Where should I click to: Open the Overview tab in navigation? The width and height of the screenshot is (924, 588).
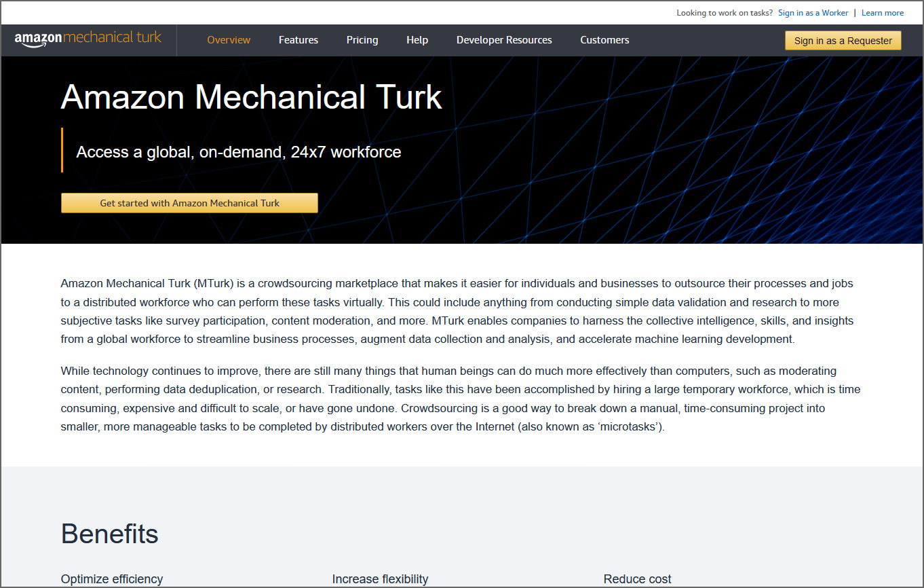[229, 40]
